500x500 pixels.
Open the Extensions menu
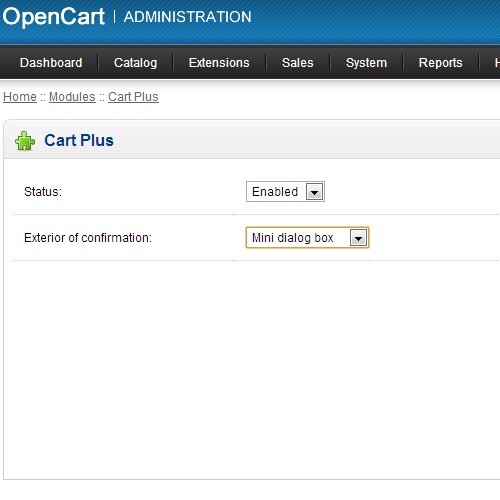point(219,63)
